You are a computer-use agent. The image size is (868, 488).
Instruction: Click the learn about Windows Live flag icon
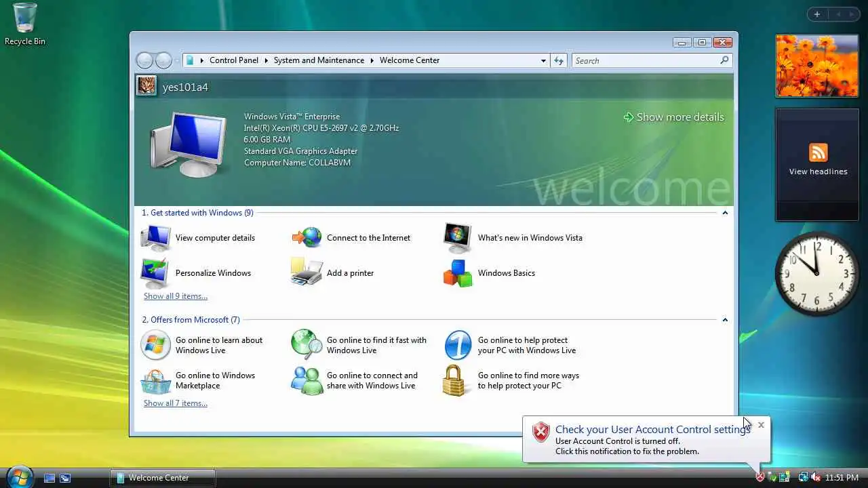tap(155, 346)
